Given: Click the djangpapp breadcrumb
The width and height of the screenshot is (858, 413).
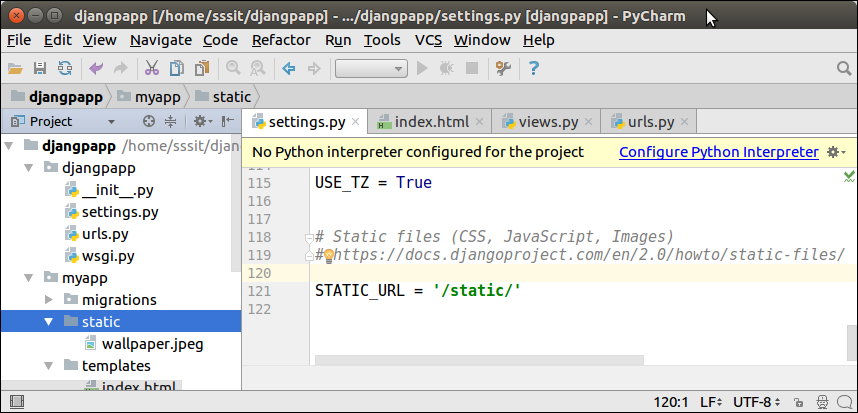Looking at the screenshot, I should coord(57,97).
